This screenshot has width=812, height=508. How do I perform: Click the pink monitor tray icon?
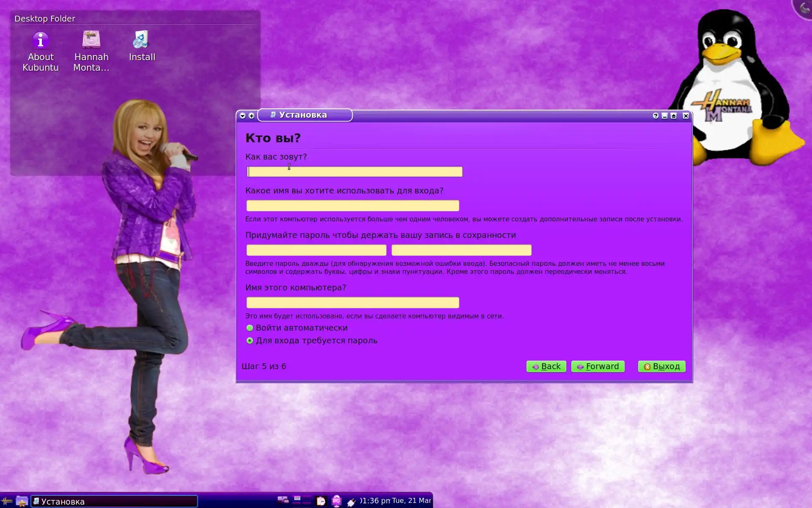(x=337, y=501)
